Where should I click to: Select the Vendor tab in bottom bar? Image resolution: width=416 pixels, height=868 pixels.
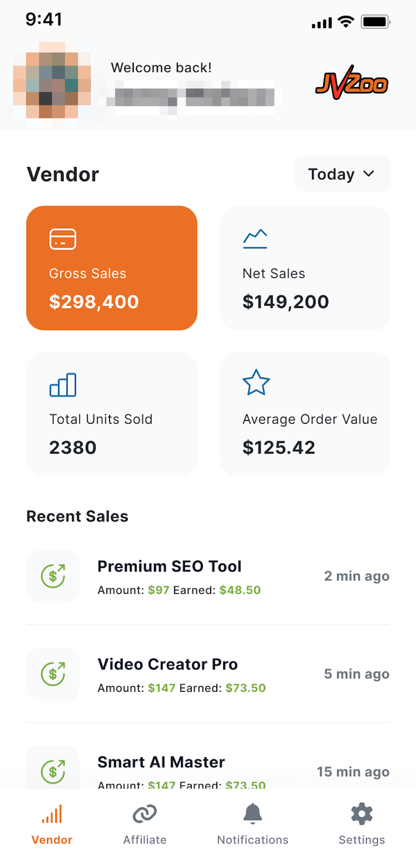52,824
